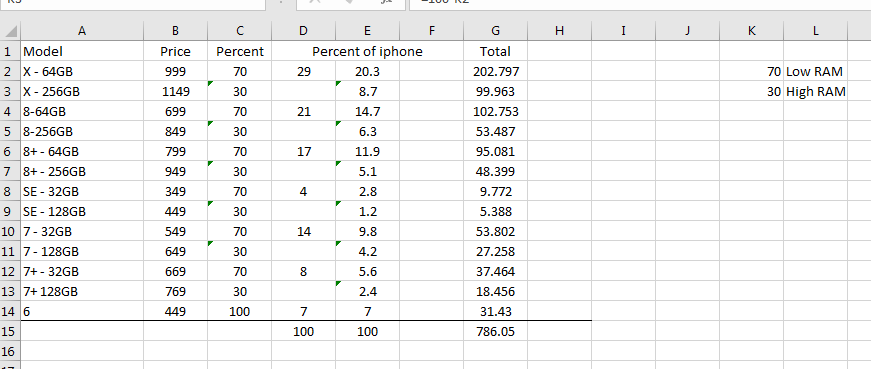
Task: Select column K header
Action: tap(751, 31)
